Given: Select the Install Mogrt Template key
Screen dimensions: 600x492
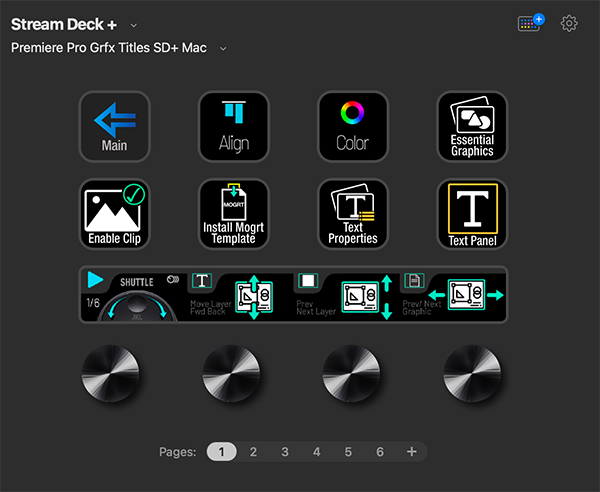Looking at the screenshot, I should pos(234,214).
